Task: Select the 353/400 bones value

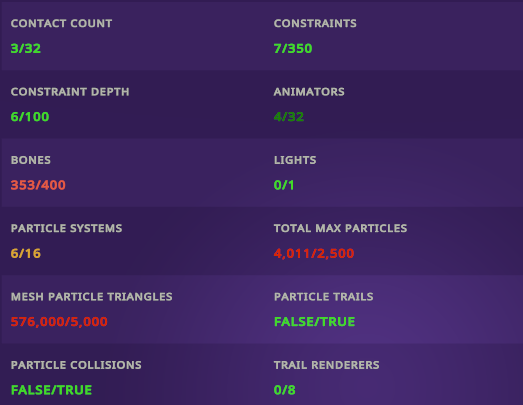Action: 38,185
